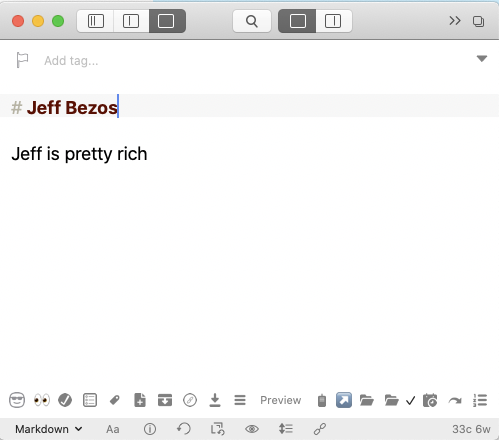Click the download arrow icon
499x440 pixels.
tap(215, 400)
